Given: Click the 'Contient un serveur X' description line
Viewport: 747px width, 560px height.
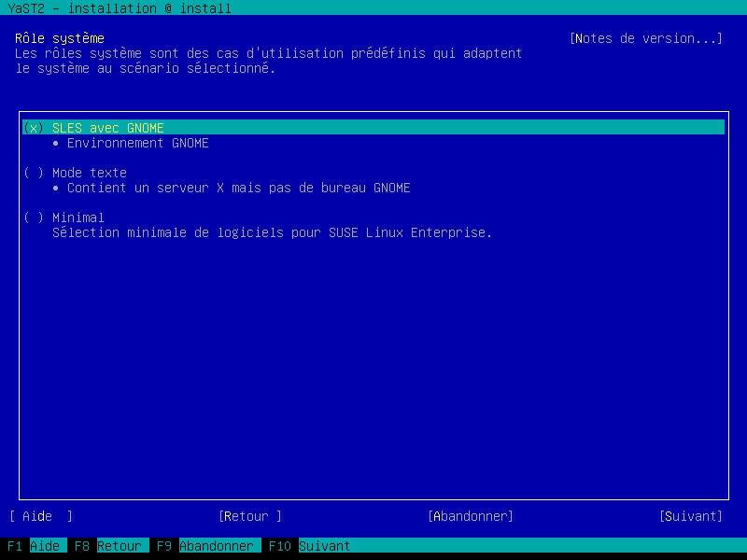Looking at the screenshot, I should [x=238, y=188].
